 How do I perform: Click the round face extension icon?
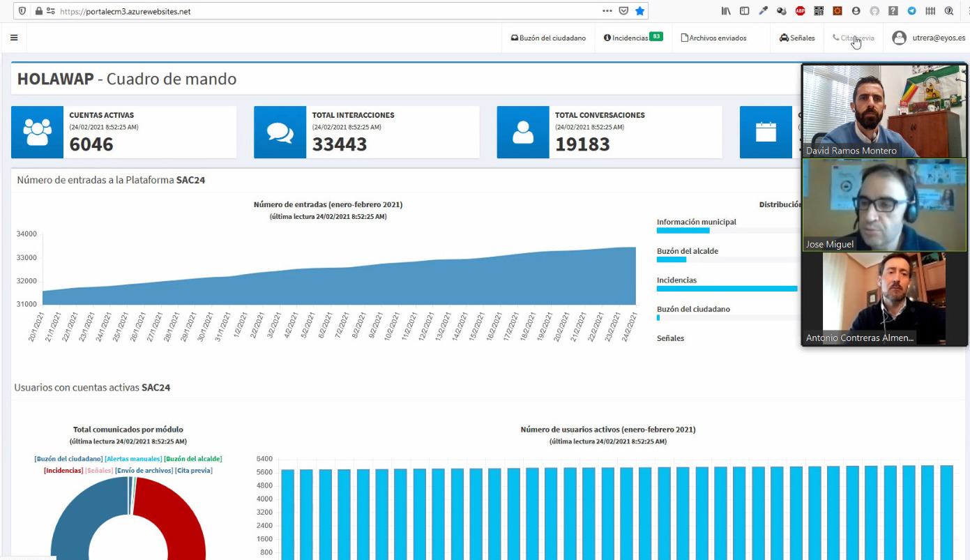[x=856, y=11]
